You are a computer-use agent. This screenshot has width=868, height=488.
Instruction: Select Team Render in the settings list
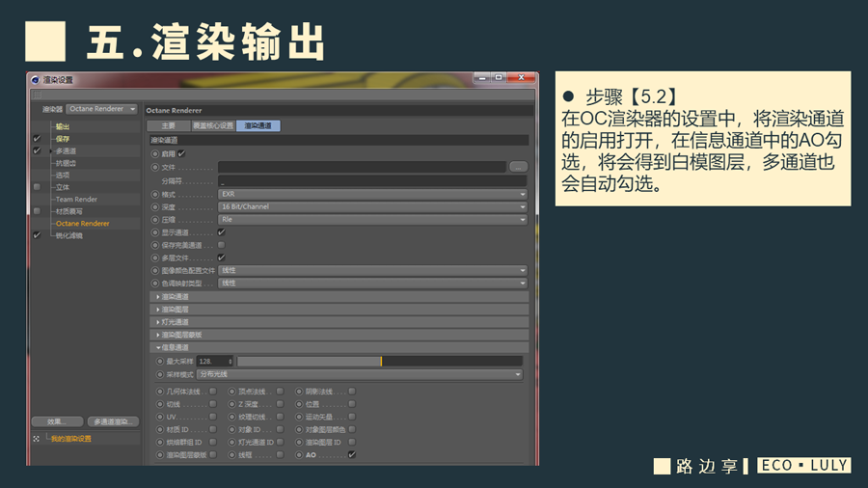pos(76,200)
